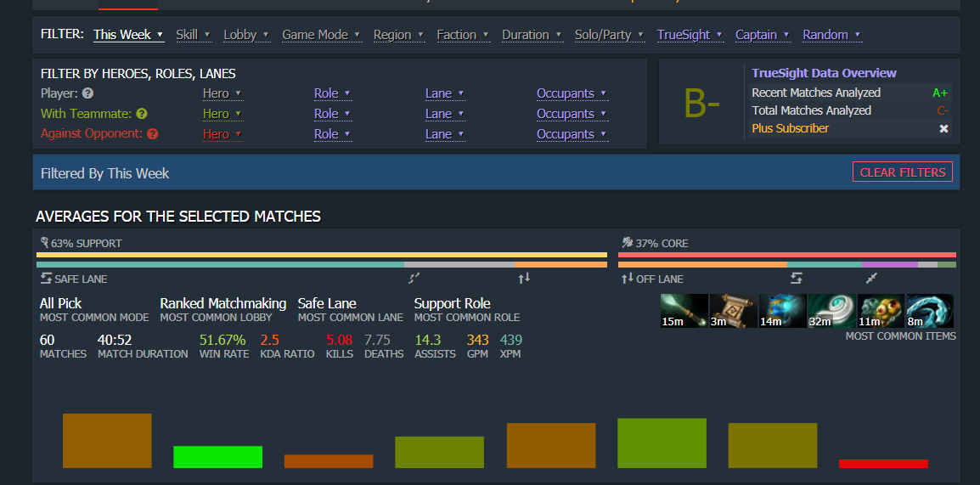This screenshot has height=485, width=980.
Task: Click the support role icon by 63% SUPPORT
Action: click(x=44, y=243)
